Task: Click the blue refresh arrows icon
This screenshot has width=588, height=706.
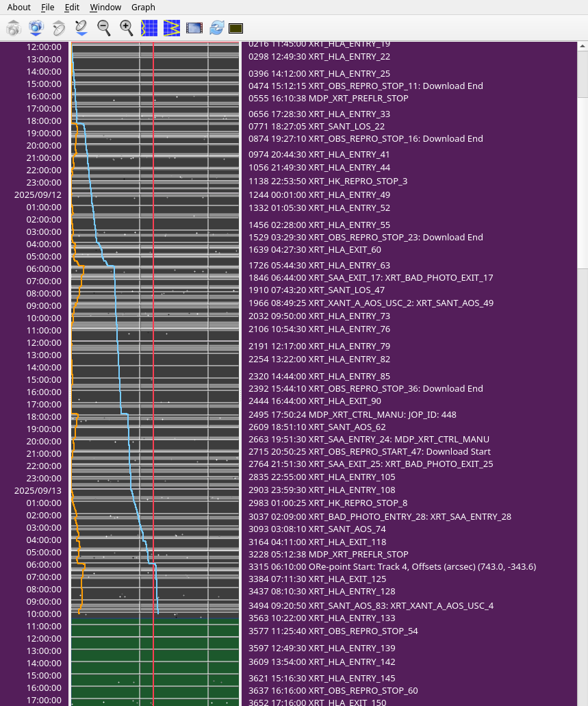Action: (x=217, y=28)
